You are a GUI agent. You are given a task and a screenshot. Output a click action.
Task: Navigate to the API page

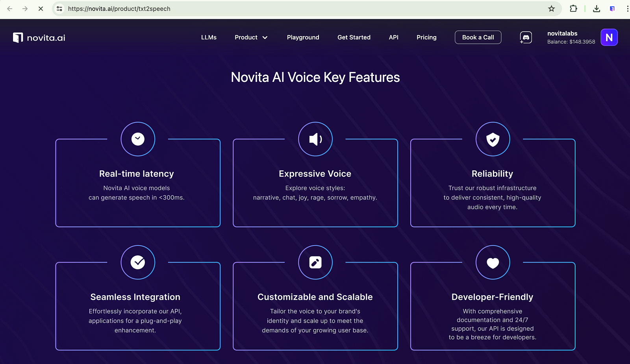[394, 37]
